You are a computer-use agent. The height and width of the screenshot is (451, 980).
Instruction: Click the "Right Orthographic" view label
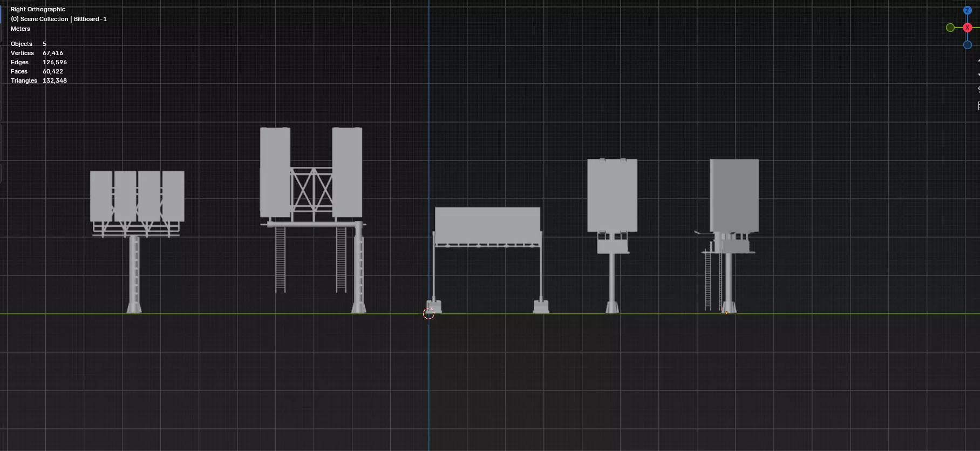click(x=38, y=9)
